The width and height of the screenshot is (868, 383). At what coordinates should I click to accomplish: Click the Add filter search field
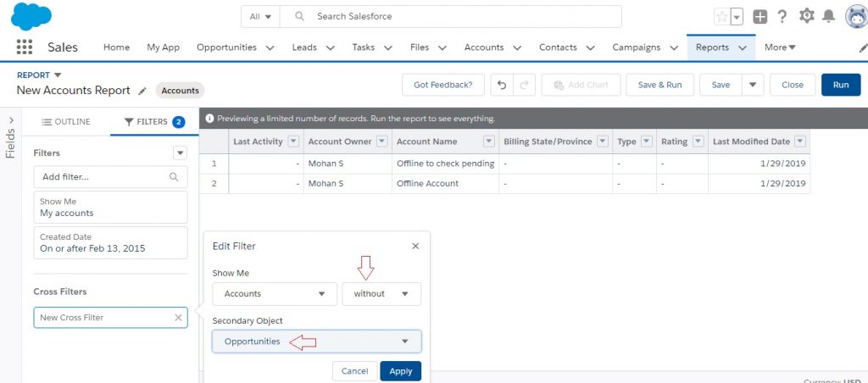[x=111, y=177]
